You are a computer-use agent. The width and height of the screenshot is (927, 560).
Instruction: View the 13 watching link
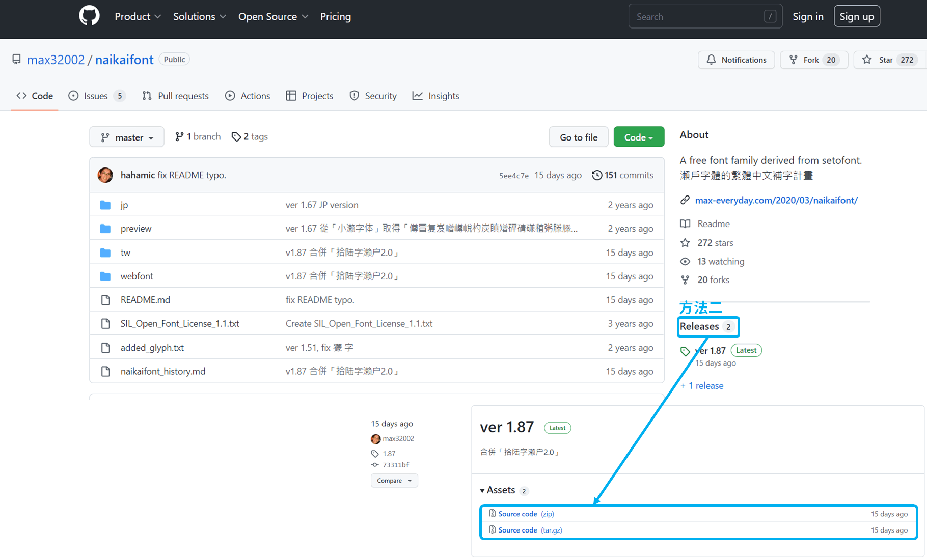(x=721, y=261)
